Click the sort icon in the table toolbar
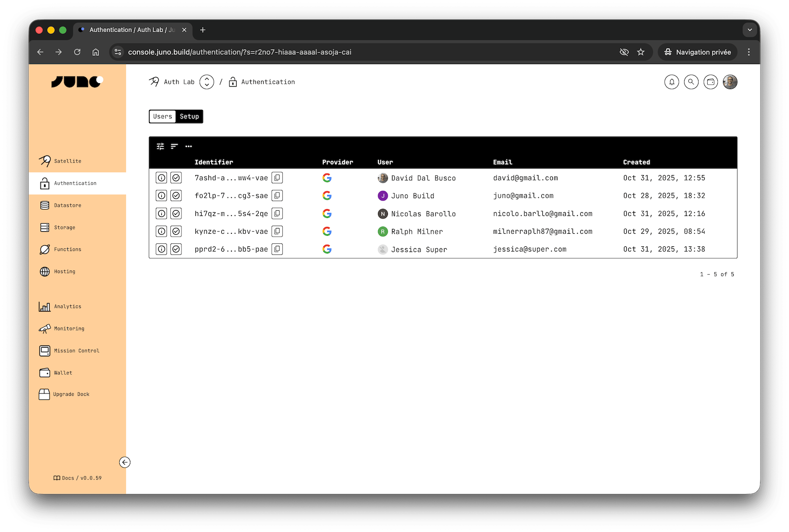Viewport: 789px width, 532px height. point(174,146)
